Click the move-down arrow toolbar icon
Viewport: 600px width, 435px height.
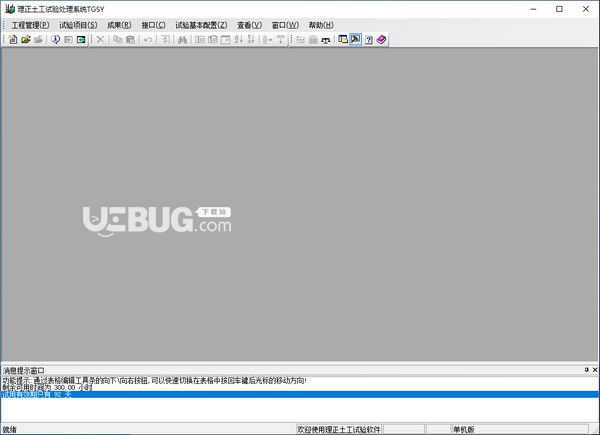click(281, 39)
